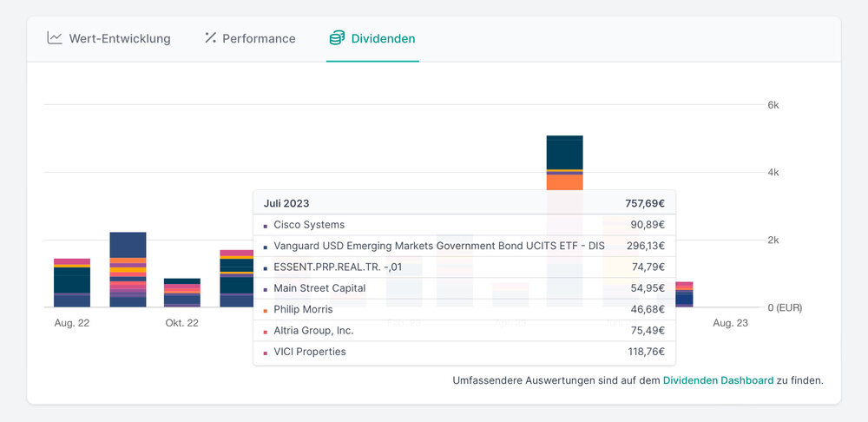This screenshot has width=868, height=422.
Task: Click the Aug. 22 dividend bar
Action: [72, 283]
